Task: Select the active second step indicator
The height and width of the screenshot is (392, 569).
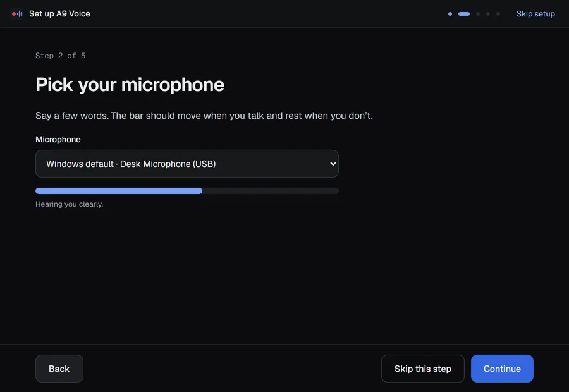Action: click(464, 14)
